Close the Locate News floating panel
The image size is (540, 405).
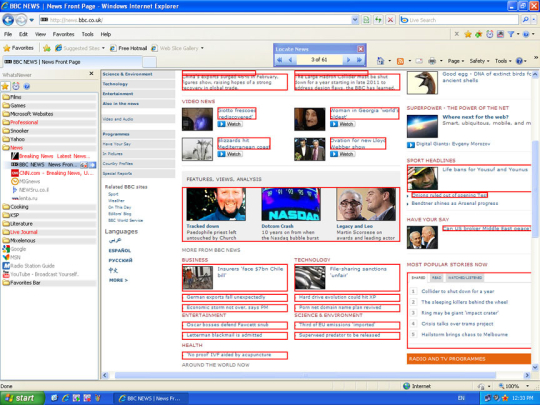361,49
